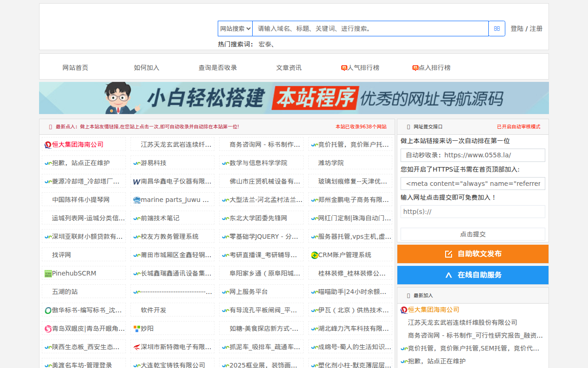The width and height of the screenshot is (588, 368).
Task: Click the 自助软文发布 orange button
Action: click(x=473, y=254)
